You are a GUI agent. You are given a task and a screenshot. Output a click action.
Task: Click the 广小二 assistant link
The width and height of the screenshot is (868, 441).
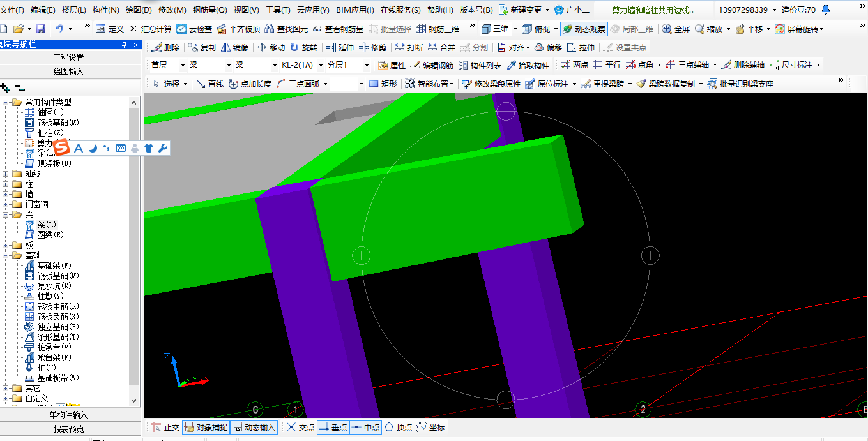point(572,10)
